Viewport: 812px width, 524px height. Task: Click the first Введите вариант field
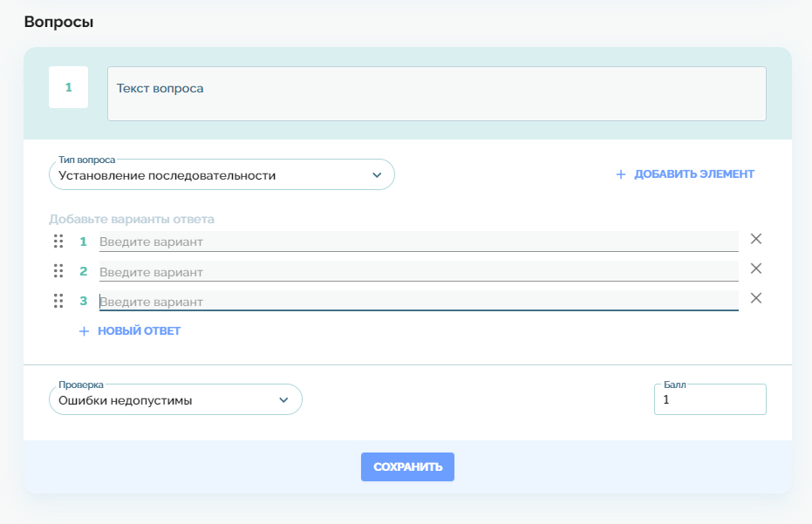click(x=419, y=242)
